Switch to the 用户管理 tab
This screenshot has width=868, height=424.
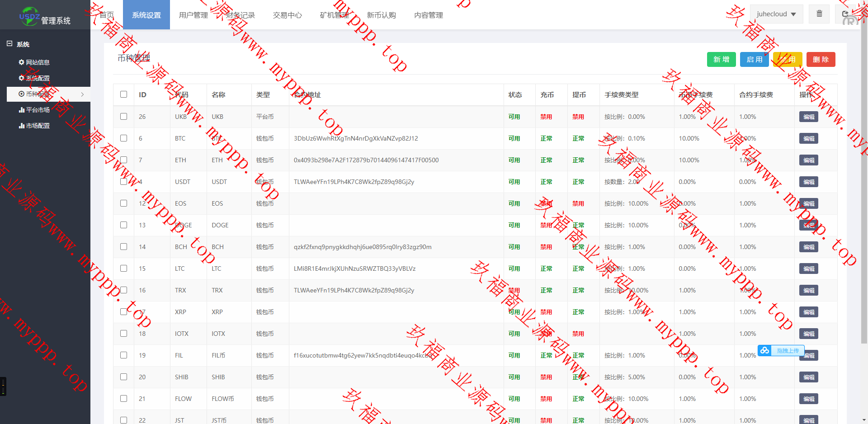tap(193, 15)
